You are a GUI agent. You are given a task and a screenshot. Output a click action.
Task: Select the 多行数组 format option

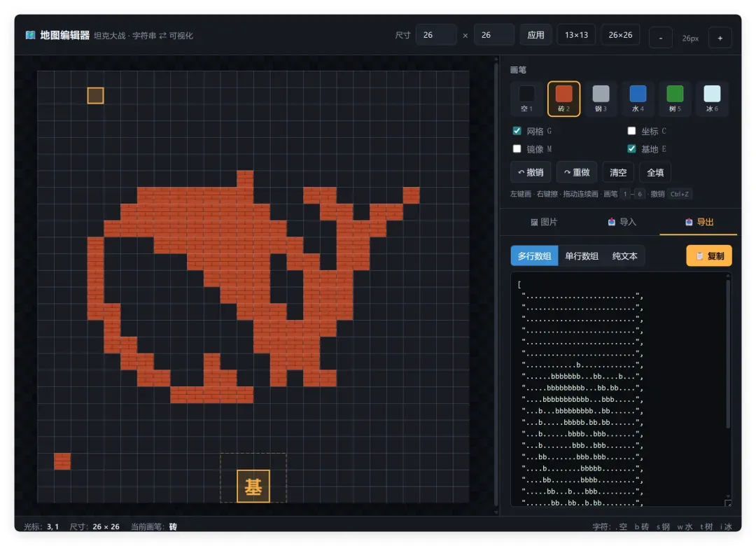pos(534,255)
